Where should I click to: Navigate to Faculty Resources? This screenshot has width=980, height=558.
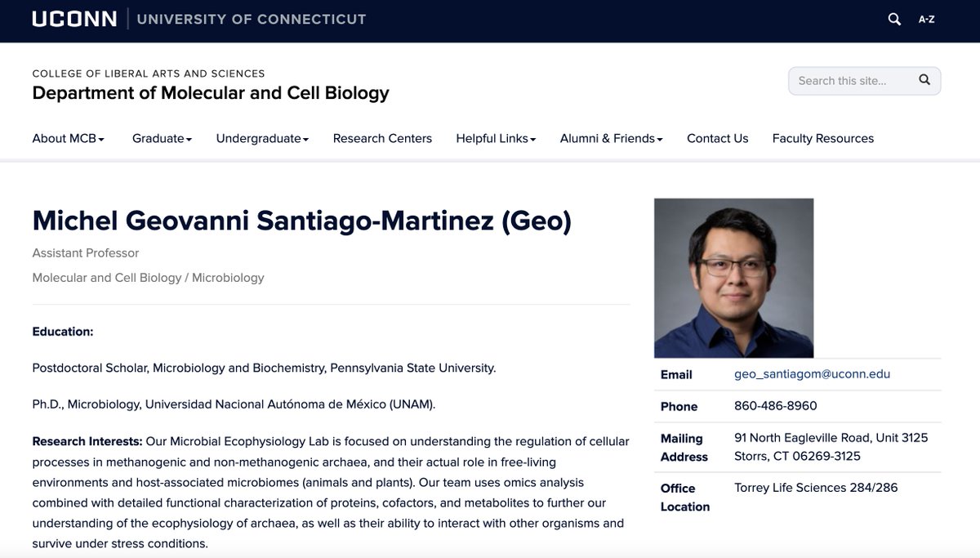[x=823, y=138]
